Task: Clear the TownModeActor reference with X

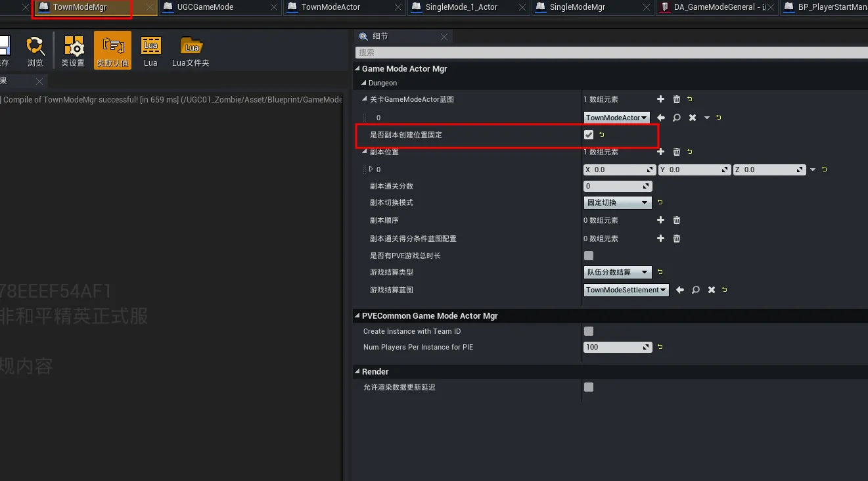Action: click(693, 118)
